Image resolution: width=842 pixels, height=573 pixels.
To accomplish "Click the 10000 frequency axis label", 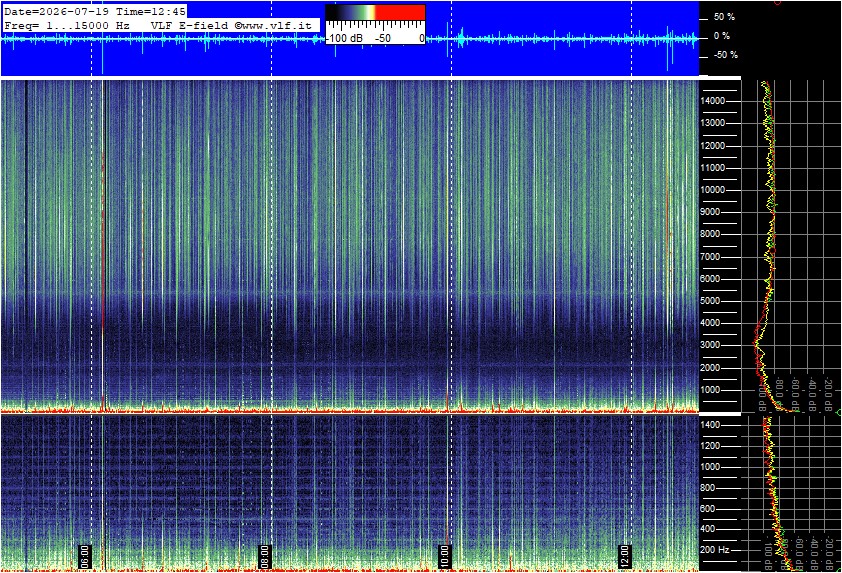I will coord(713,190).
